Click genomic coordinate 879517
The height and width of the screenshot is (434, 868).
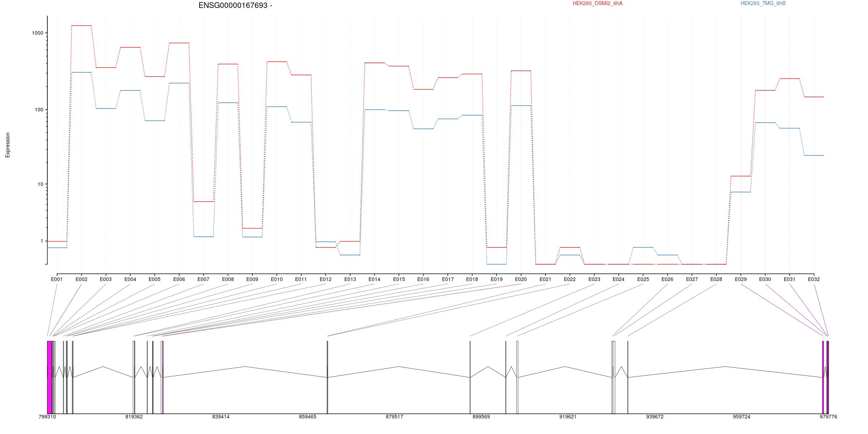pos(394,417)
